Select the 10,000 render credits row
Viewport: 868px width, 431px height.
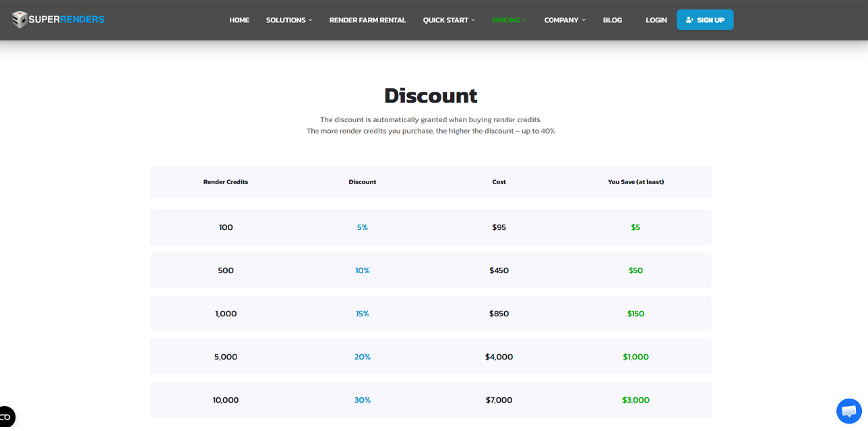[x=225, y=399]
